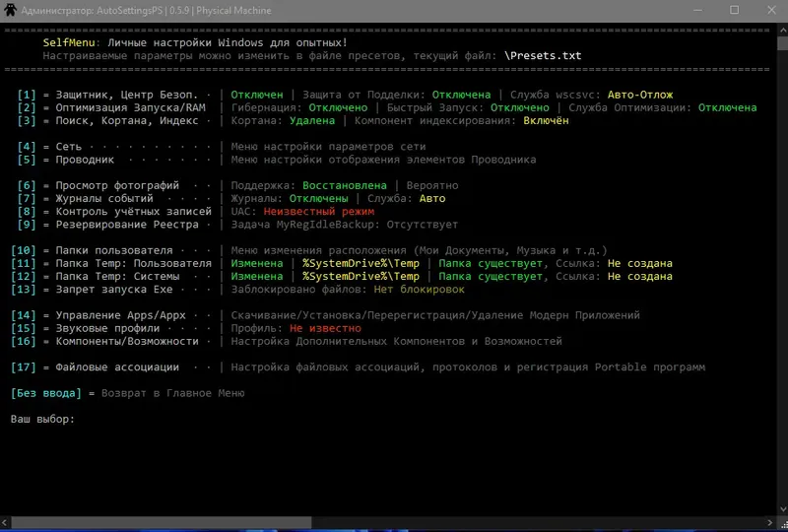Click the vertical scrollbar down arrow

pyautogui.click(x=782, y=509)
